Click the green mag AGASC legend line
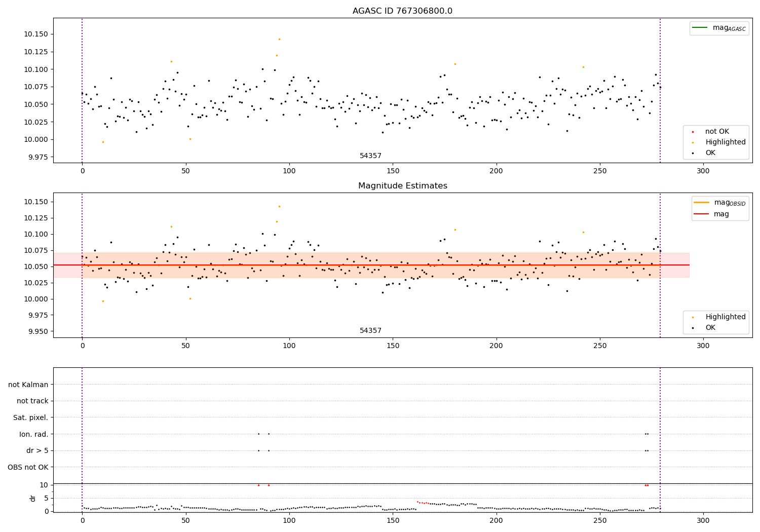Viewport: 760px width, 532px height. [700, 28]
